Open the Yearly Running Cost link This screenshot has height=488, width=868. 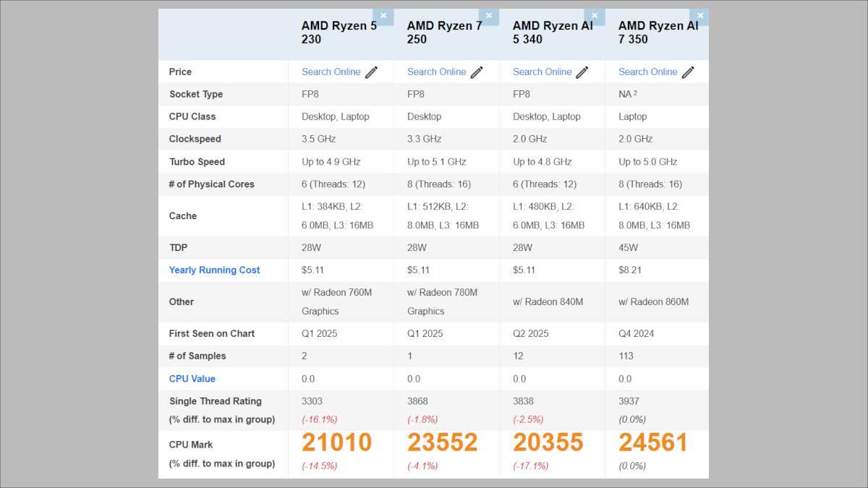214,270
